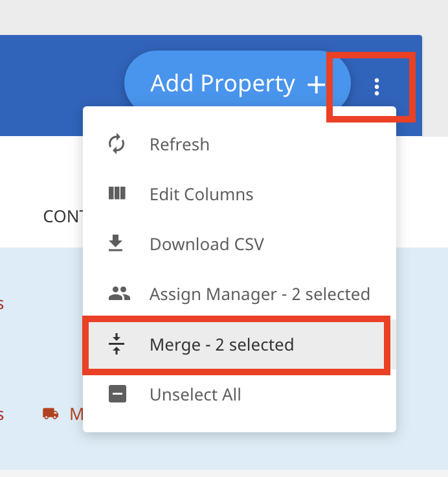Screen dimensions: 448x477
Task: Click the red truck icon
Action: [50, 413]
